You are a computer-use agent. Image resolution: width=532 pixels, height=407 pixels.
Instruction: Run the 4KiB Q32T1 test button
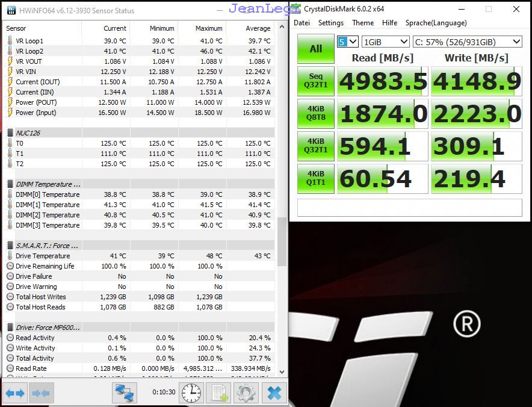[x=316, y=146]
